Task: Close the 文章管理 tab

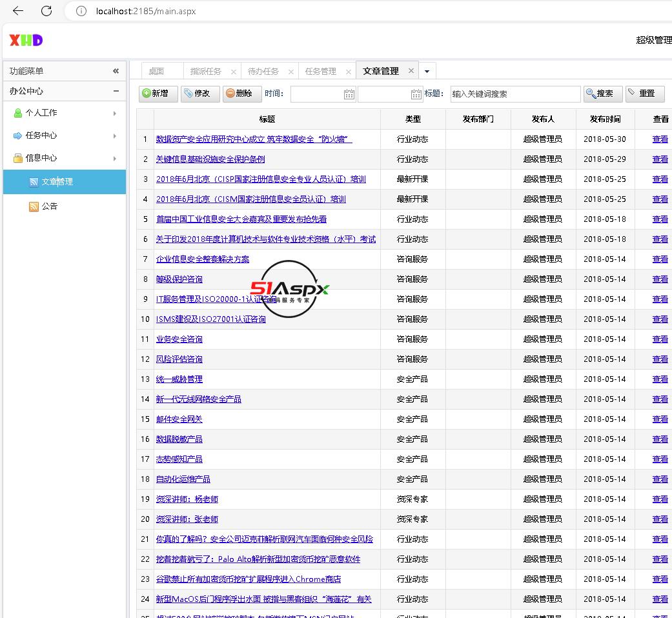Action: click(x=411, y=71)
